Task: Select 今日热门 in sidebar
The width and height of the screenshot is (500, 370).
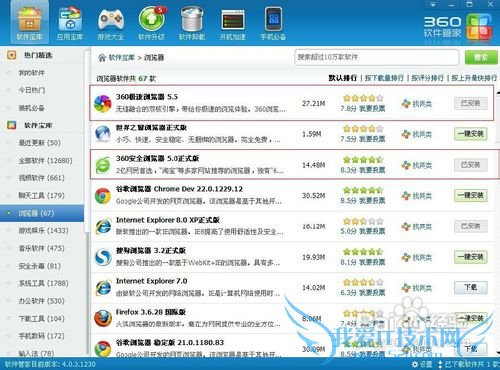Action: click(x=32, y=90)
